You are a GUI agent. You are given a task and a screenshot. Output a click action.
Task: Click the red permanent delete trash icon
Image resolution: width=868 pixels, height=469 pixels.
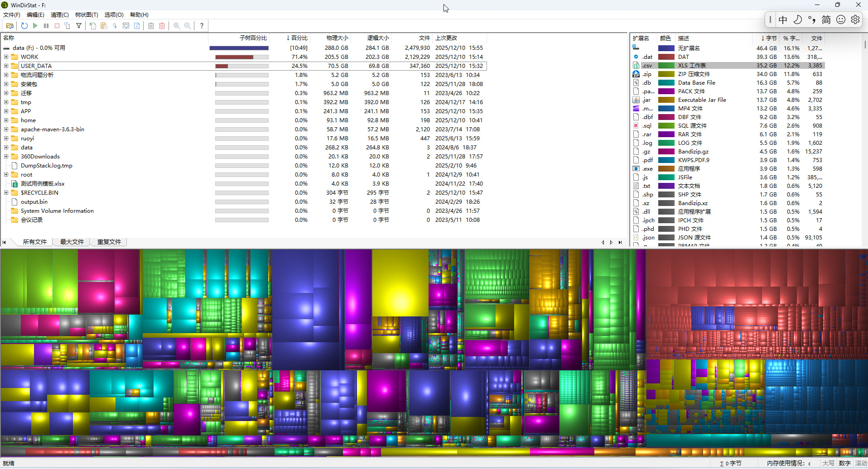[x=162, y=26]
